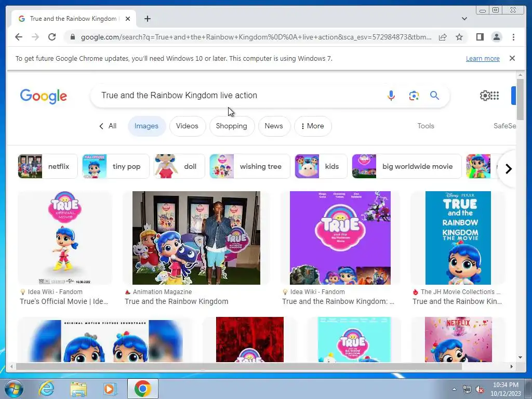Click True's Official Movie result title
This screenshot has height=399, width=532.
pyautogui.click(x=64, y=301)
